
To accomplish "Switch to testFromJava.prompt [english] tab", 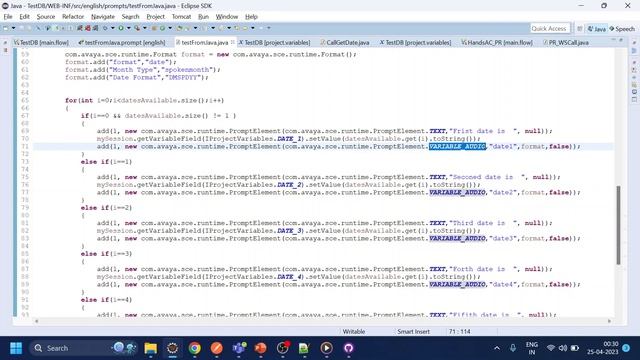I will 122,42.
